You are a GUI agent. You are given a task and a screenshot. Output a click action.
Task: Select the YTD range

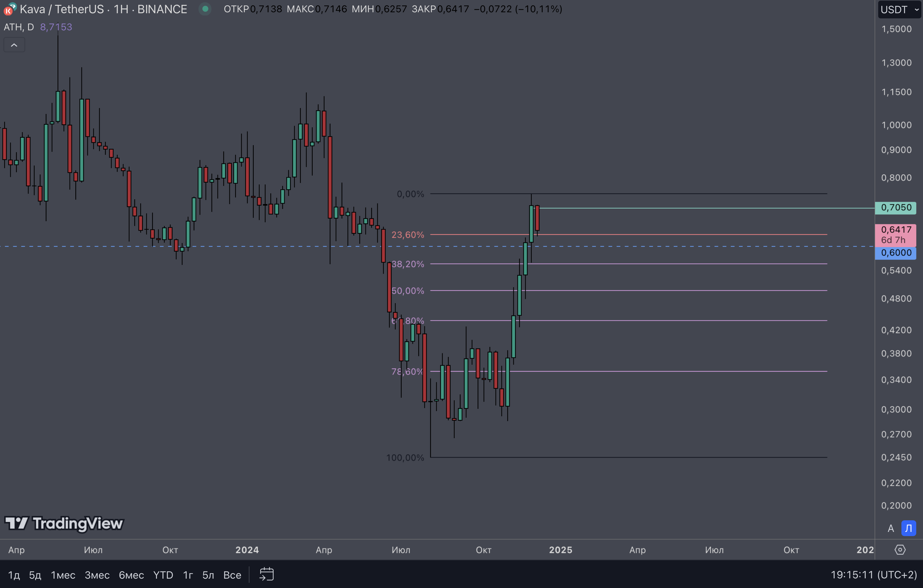click(x=163, y=575)
